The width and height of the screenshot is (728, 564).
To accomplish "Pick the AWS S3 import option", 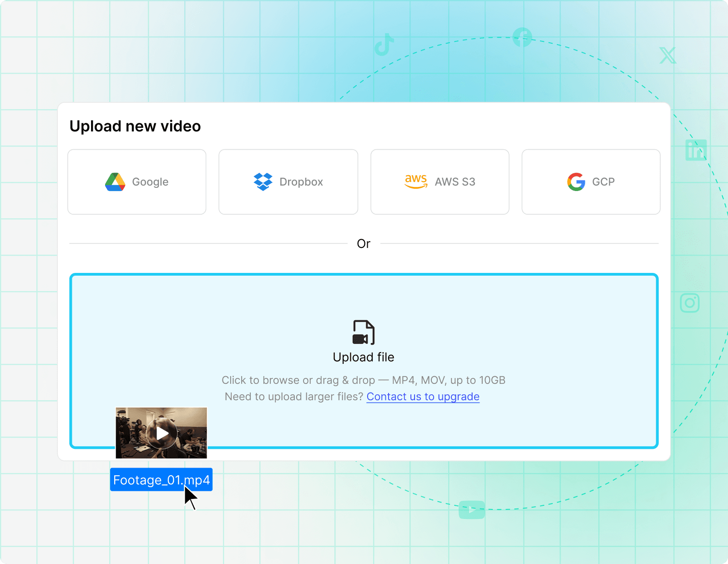I will point(440,182).
